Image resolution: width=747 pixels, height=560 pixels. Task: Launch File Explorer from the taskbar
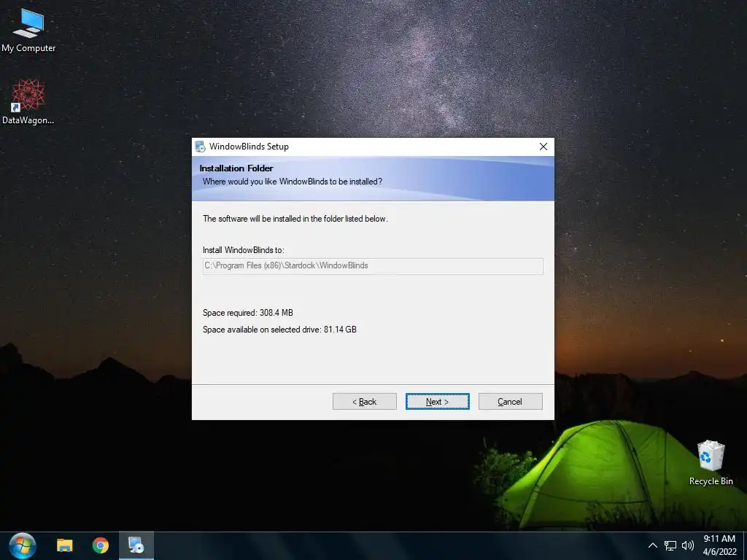pyautogui.click(x=65, y=545)
